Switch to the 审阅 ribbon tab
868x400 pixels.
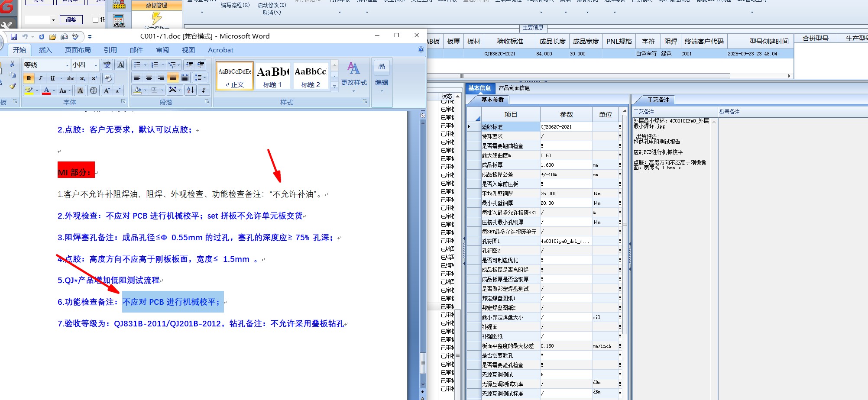tap(162, 50)
